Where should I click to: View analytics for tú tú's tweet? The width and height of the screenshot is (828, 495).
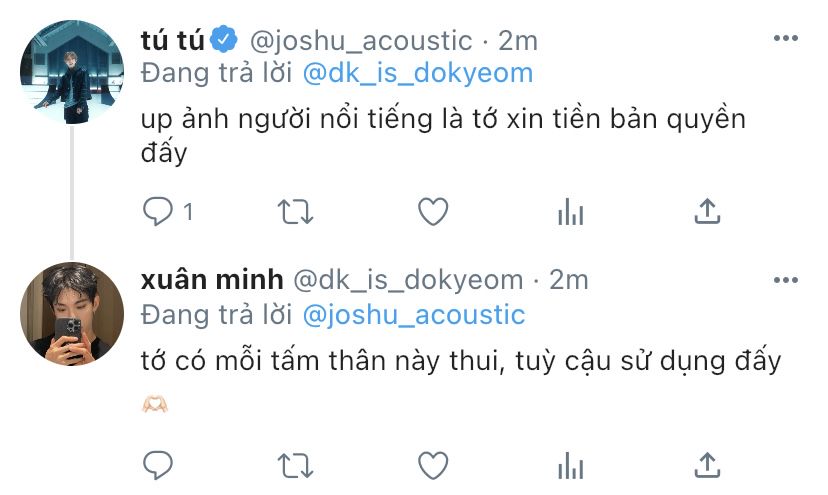click(570, 211)
